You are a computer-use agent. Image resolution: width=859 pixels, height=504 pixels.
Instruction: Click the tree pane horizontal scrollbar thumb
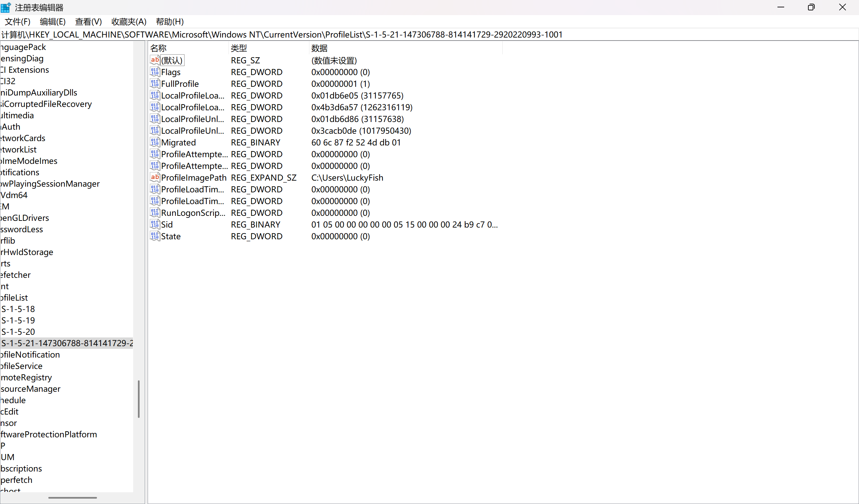pyautogui.click(x=72, y=498)
